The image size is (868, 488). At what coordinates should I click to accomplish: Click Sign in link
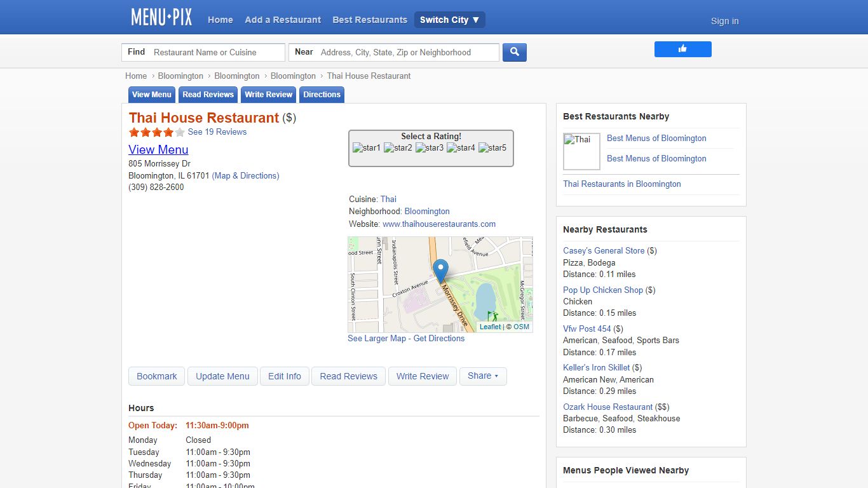pyautogui.click(x=724, y=21)
